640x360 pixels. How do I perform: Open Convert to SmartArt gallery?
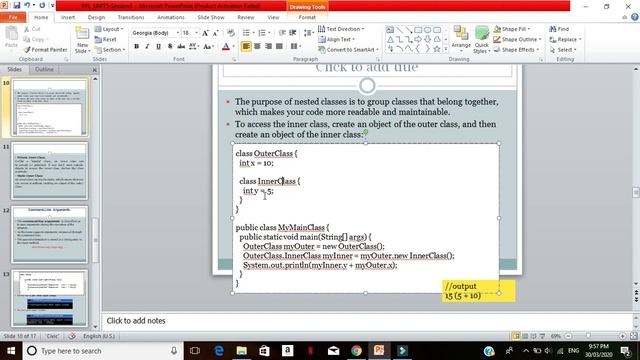tap(349, 49)
